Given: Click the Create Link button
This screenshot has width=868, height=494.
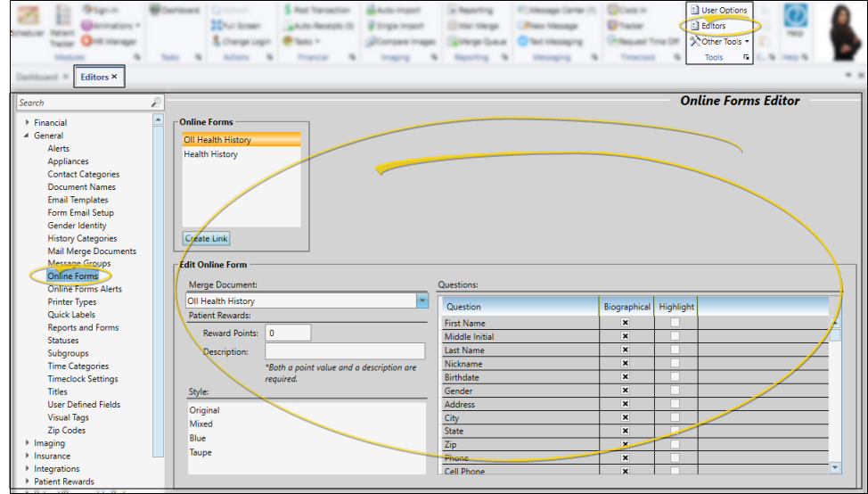Looking at the screenshot, I should (206, 239).
